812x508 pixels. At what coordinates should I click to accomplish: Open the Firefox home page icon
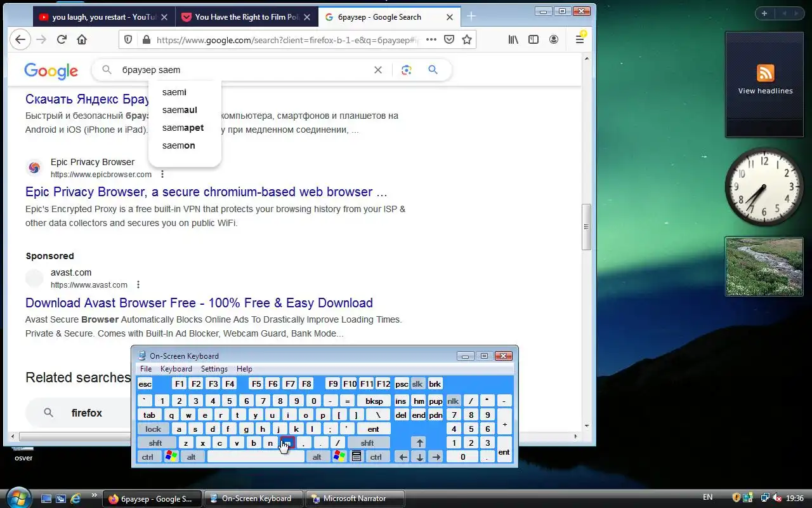click(82, 39)
